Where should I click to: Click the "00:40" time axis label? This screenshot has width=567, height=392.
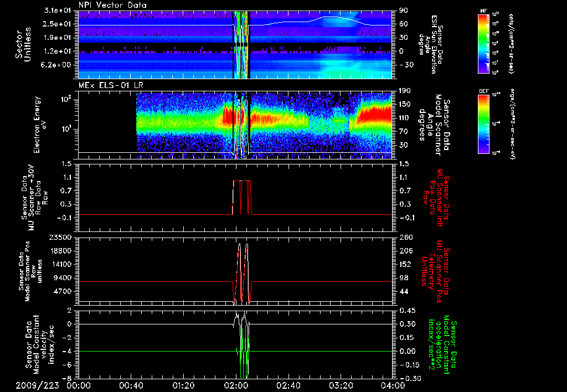131,385
